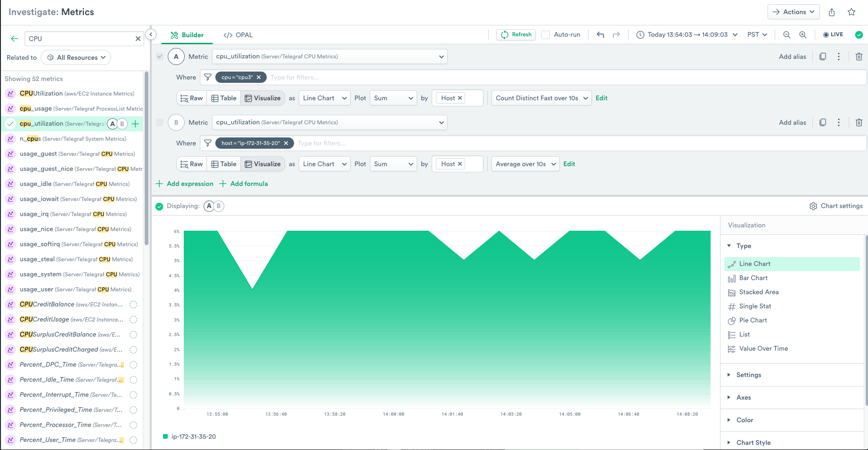868x450 pixels.
Task: Open more options menu for expression B
Action: coord(839,122)
